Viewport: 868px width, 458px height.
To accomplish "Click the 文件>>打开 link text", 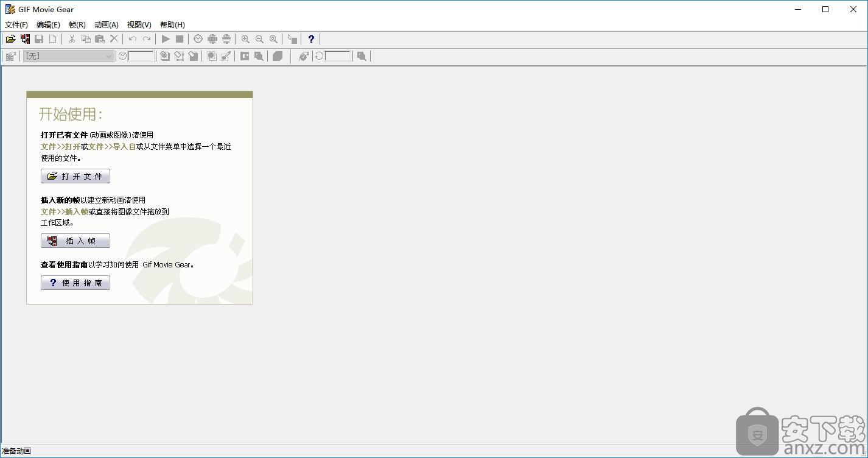I will pyautogui.click(x=60, y=147).
